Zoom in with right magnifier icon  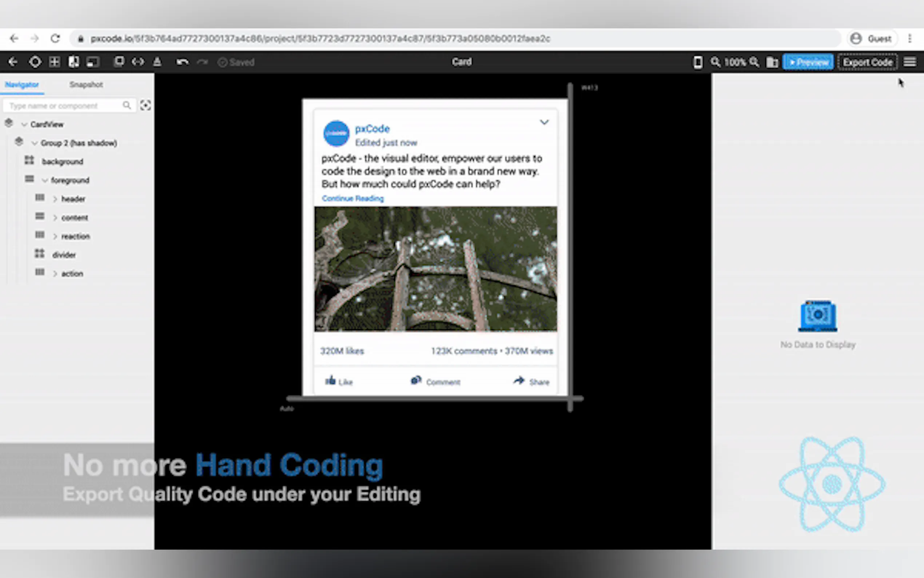(754, 62)
